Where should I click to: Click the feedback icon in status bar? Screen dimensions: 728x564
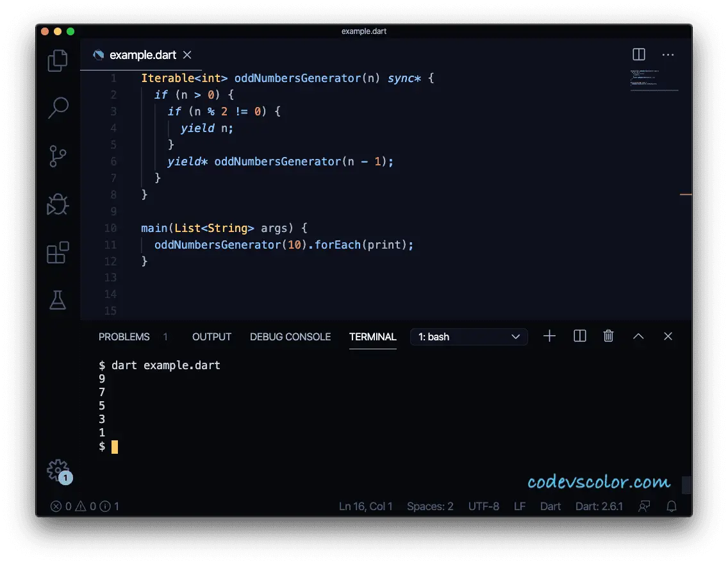[644, 506]
